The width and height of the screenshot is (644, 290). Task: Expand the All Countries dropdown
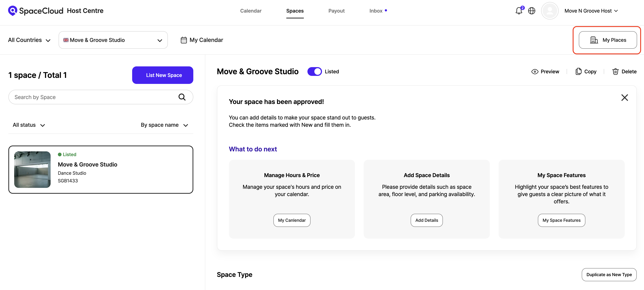[29, 40]
